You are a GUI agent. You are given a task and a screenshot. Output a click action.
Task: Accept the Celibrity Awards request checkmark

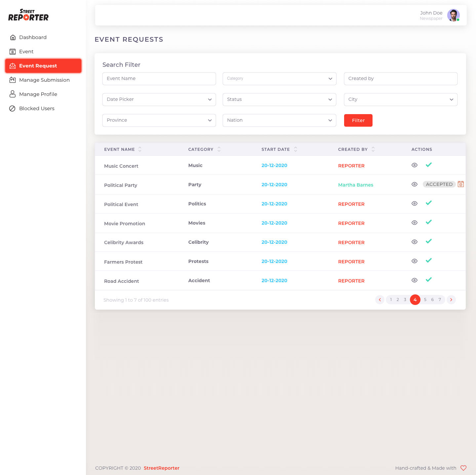(429, 241)
